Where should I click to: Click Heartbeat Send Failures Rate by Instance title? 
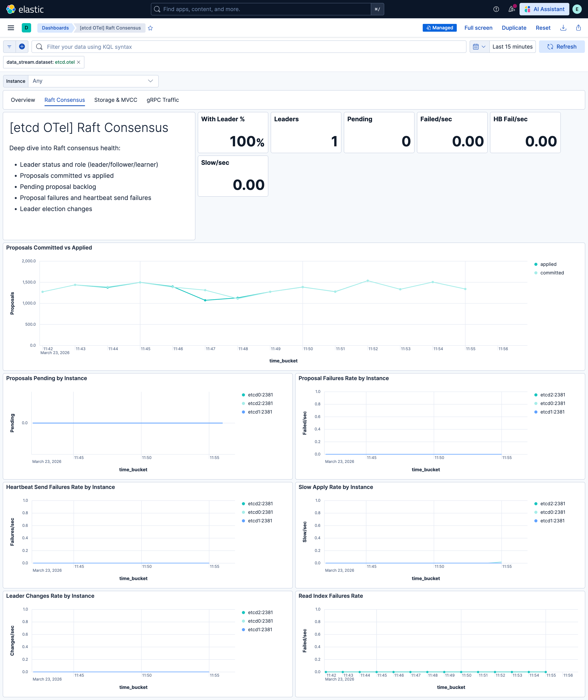pos(60,487)
